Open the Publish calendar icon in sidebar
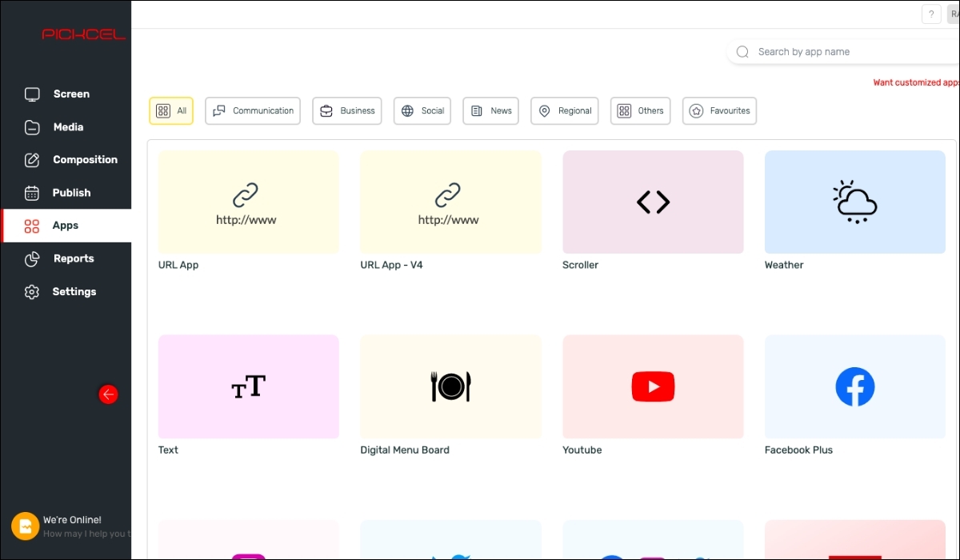Screen dimensions: 960x560 point(32,193)
